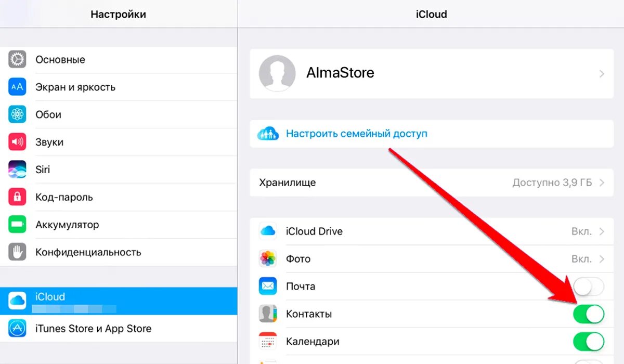Turn off the Контакты switch
Screen dimensions: 624x364
tap(589, 314)
